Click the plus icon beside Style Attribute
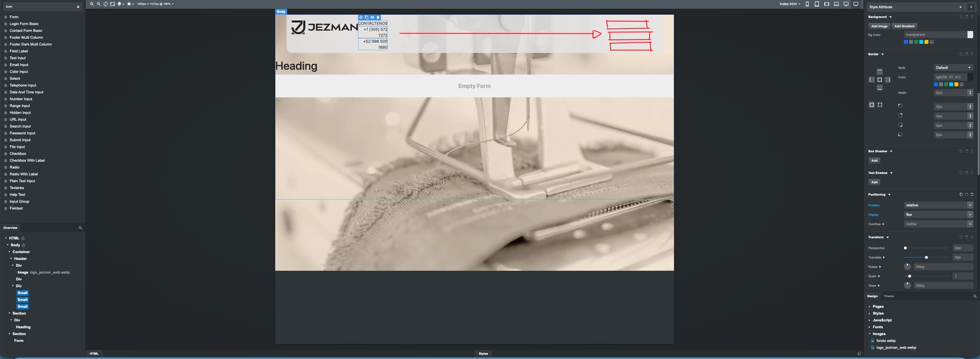The width and height of the screenshot is (980, 359). [x=971, y=7]
